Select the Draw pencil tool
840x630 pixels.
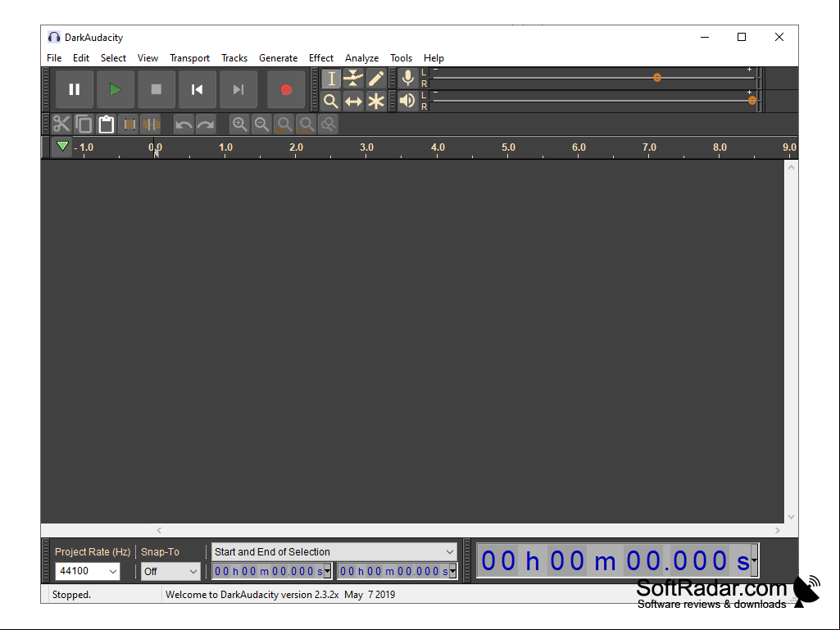(x=376, y=79)
